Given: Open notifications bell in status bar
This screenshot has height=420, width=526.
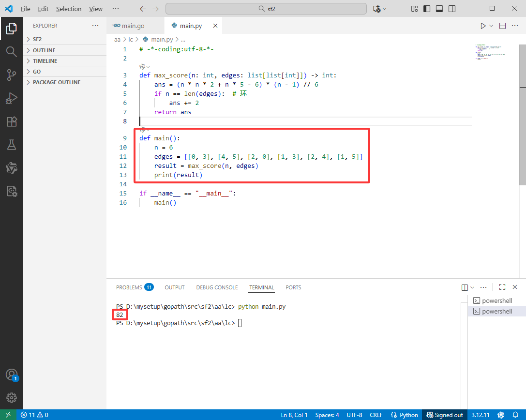Looking at the screenshot, I should pos(515,415).
